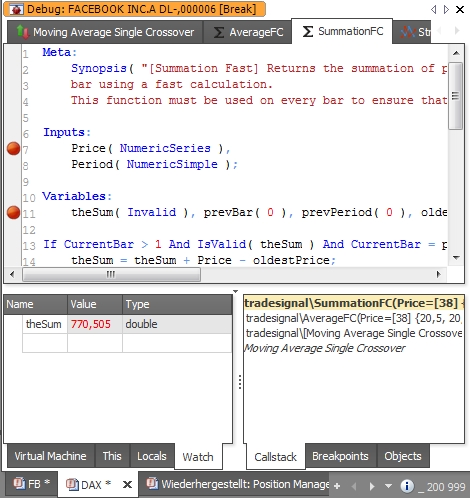The height and width of the screenshot is (498, 470).
Task: Click NumericSeries in the Price input
Action: (165, 148)
